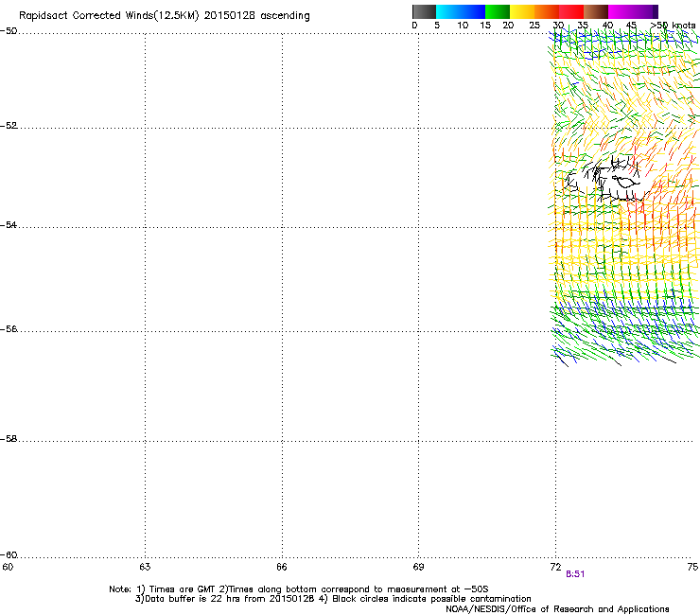Click the '>50 knots' legend label
The image size is (700, 615).
tap(673, 26)
